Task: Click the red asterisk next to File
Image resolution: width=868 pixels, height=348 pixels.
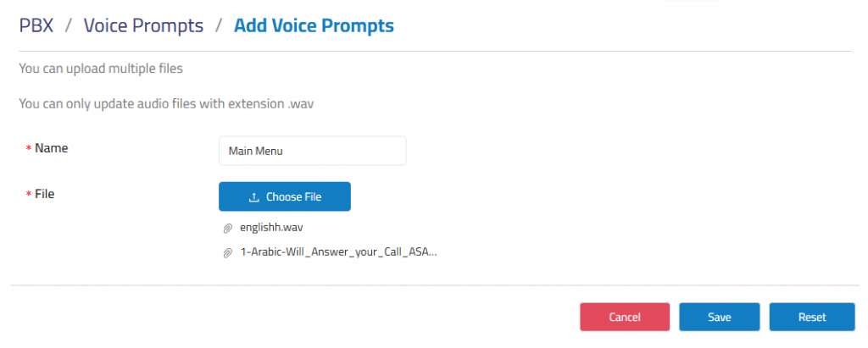Action: point(28,195)
